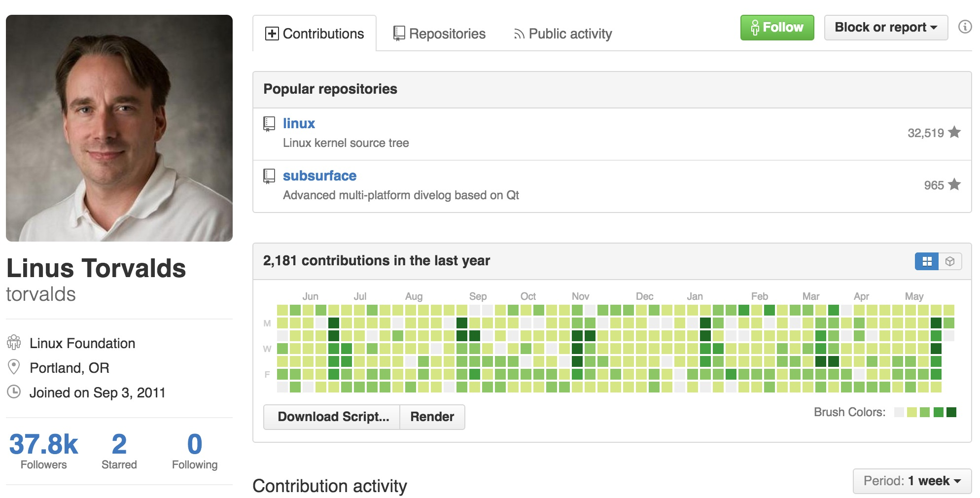Open the Repositories tab
The height and width of the screenshot is (498, 980).
click(439, 34)
